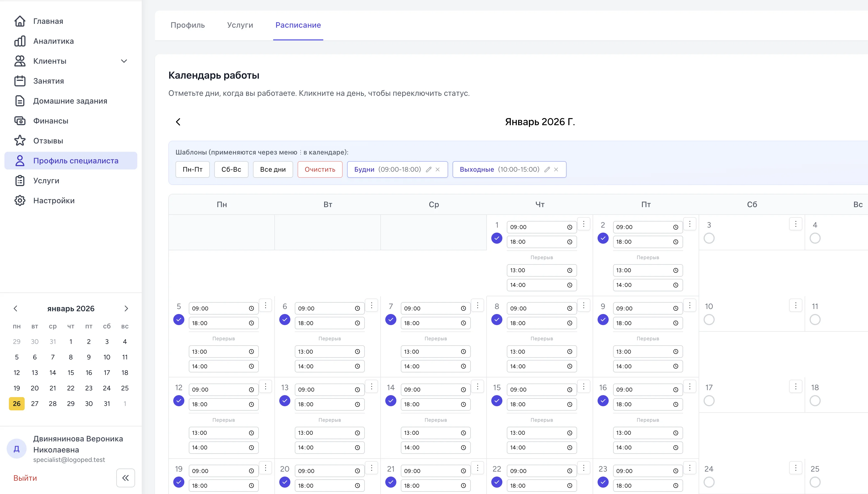Go to next month in mini calendar

pos(126,308)
